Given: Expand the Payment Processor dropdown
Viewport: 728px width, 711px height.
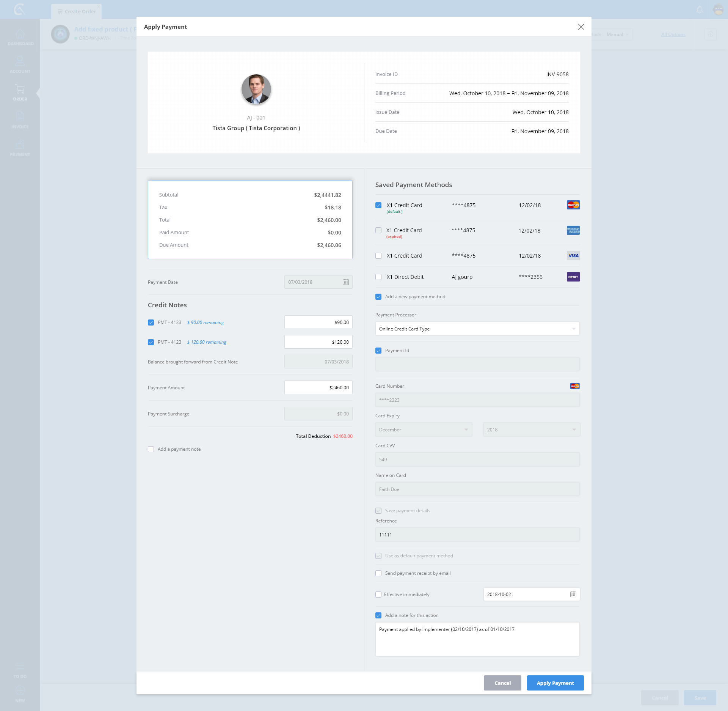Looking at the screenshot, I should [x=477, y=329].
